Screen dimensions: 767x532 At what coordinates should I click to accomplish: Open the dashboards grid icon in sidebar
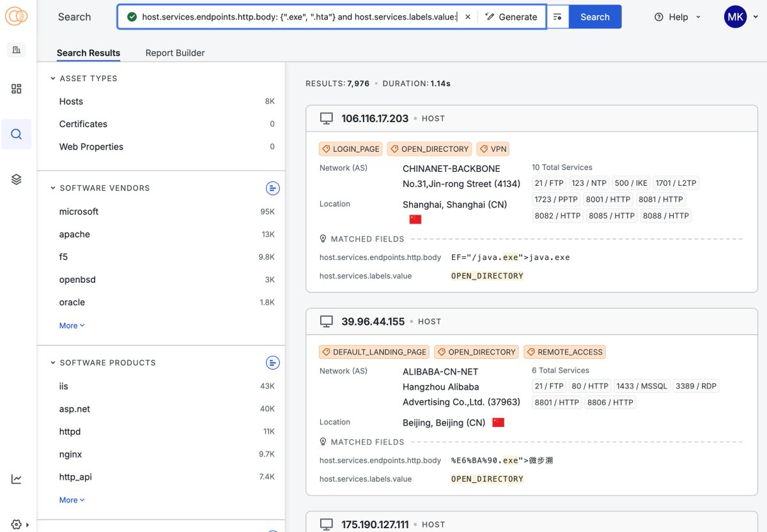(16, 88)
